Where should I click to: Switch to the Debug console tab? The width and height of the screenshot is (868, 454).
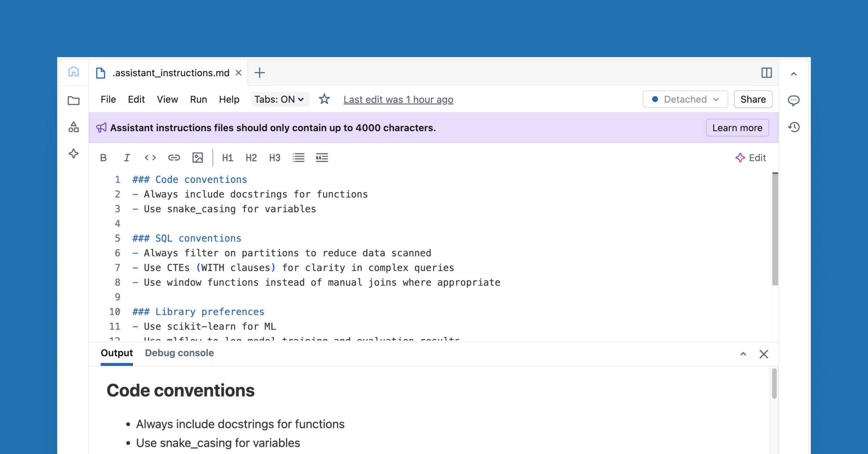(x=179, y=353)
